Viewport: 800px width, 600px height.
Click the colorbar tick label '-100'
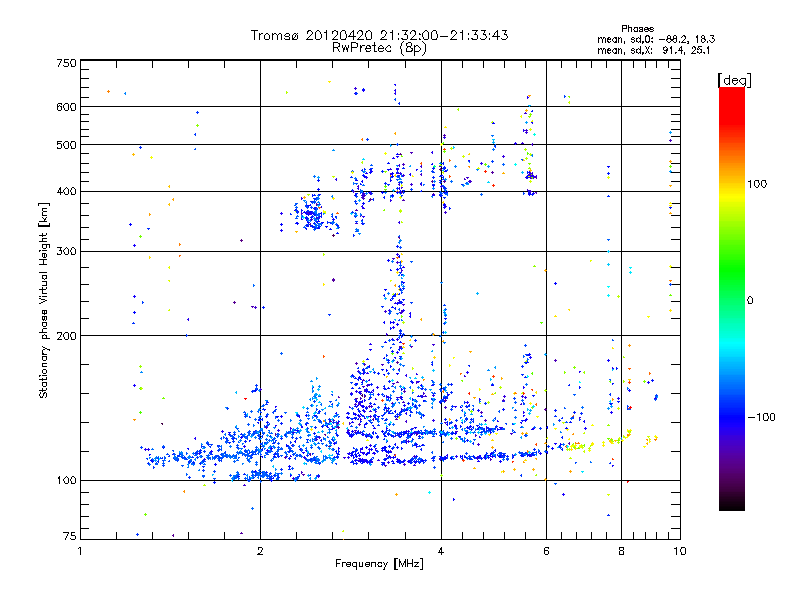[x=761, y=417]
